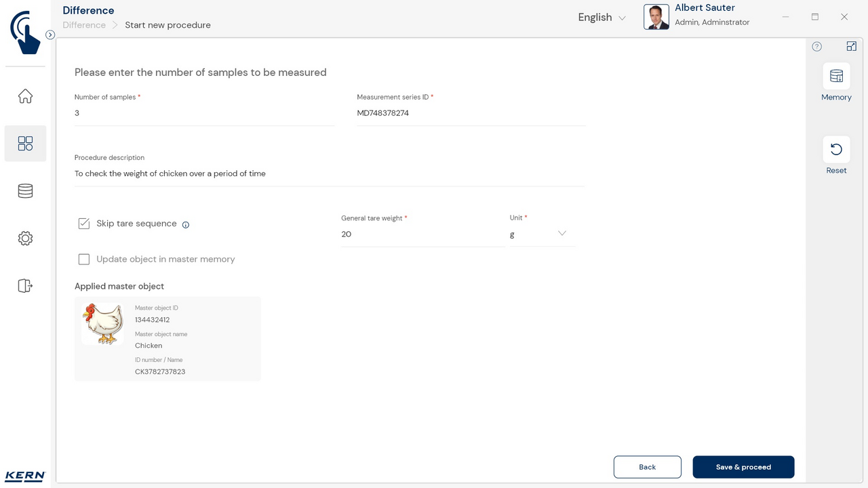Open the database icon in sidebar
The image size is (868, 488).
(x=25, y=191)
